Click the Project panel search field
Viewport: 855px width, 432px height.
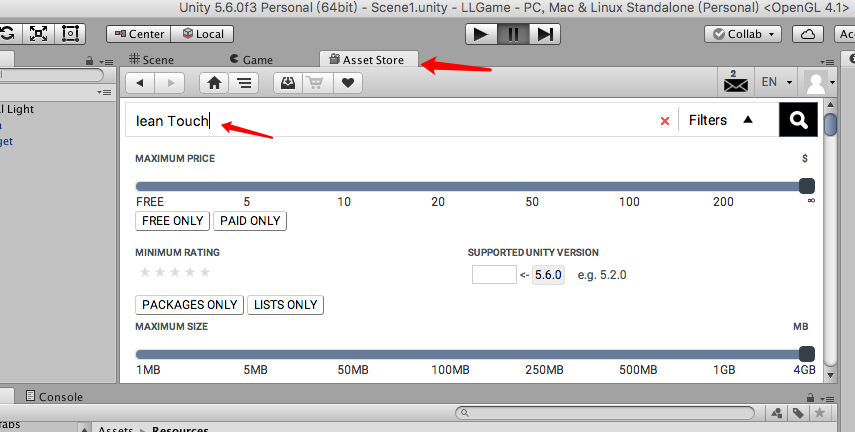point(605,413)
